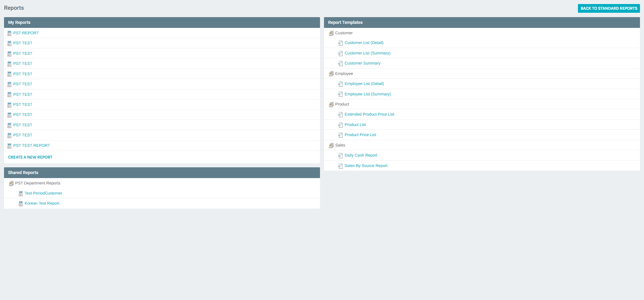The width and height of the screenshot is (644, 300).
Task: Click the My Reports panel header
Action: (x=162, y=23)
